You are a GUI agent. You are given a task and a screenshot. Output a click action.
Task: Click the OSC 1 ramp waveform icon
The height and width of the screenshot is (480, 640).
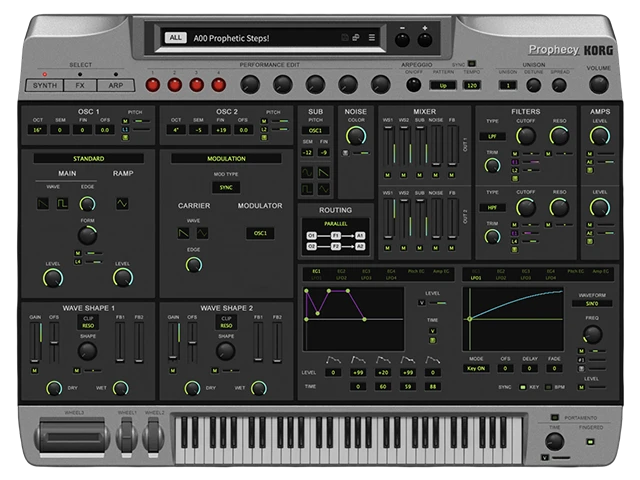click(x=122, y=203)
